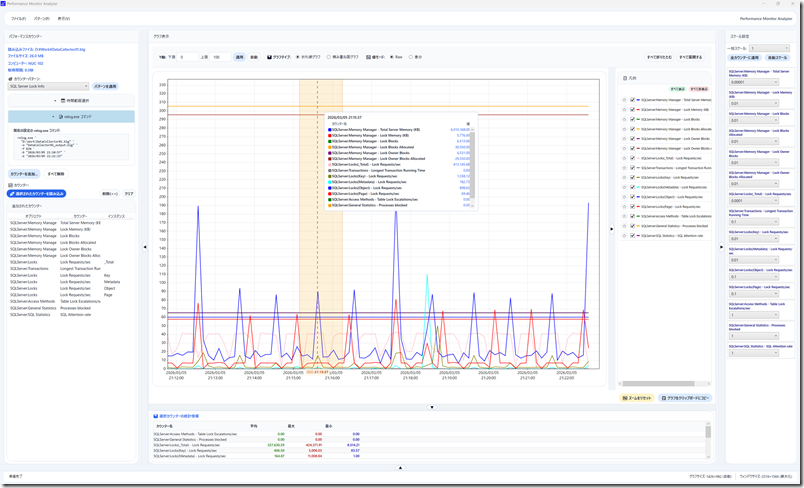Star the Total Server Memory legend entry
The width and height of the screenshot is (804, 488).
pos(624,100)
